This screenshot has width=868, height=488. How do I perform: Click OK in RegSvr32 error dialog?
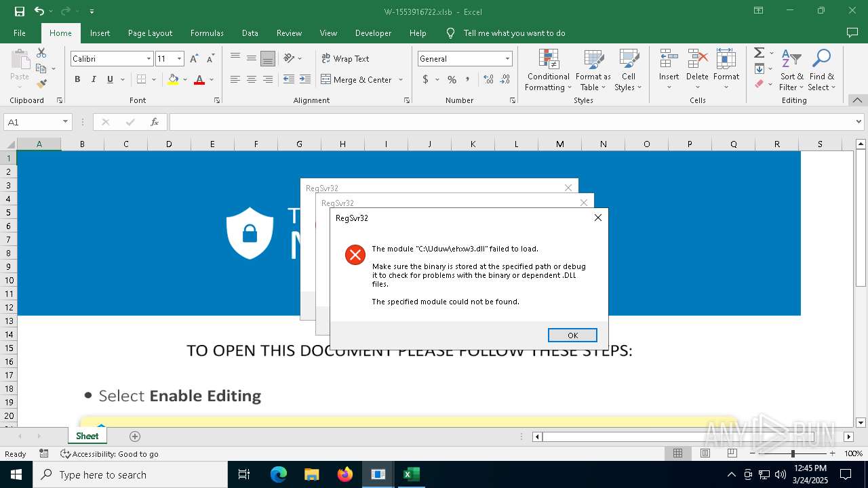(572, 335)
